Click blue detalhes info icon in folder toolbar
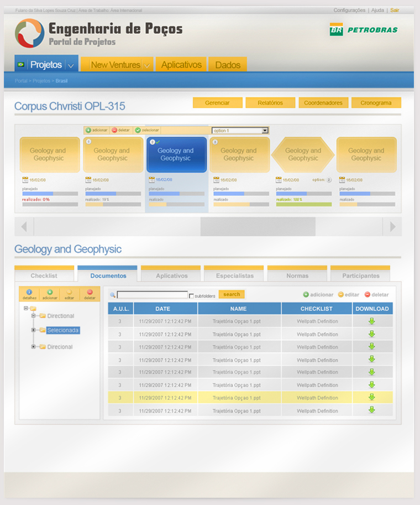420x505 pixels. click(29, 292)
